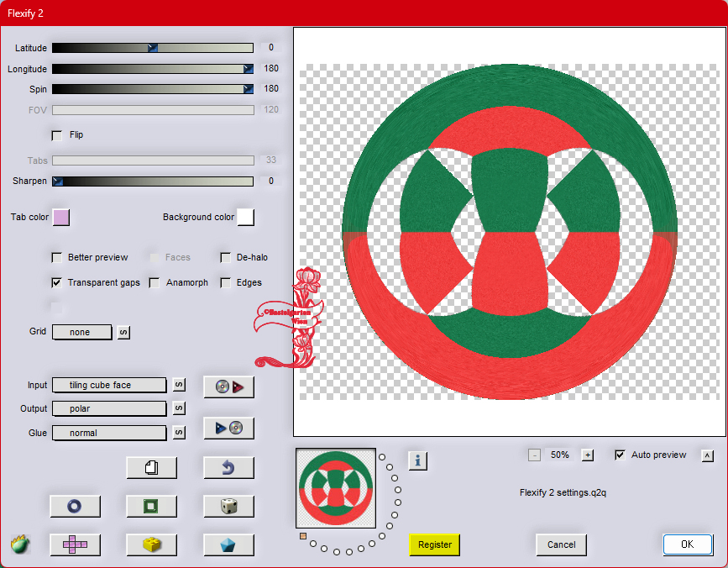Open the Input dropdown tiling cube face

(x=109, y=385)
